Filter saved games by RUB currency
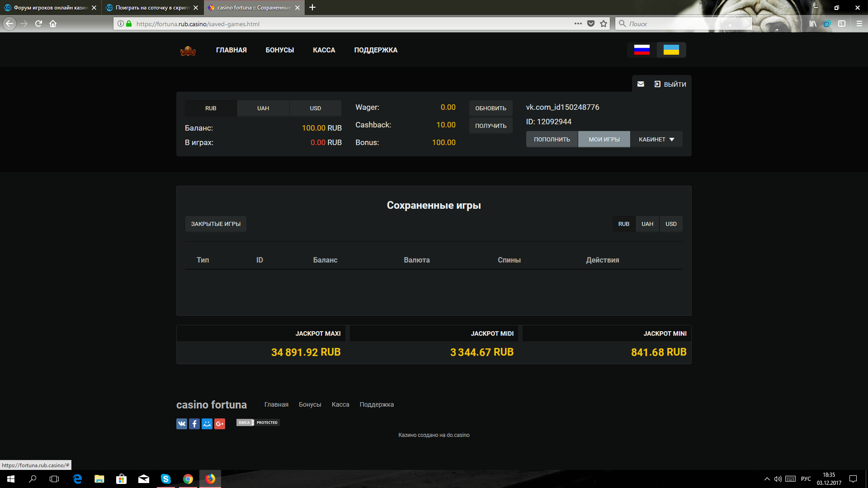Viewport: 868px width, 488px height. pos(623,224)
